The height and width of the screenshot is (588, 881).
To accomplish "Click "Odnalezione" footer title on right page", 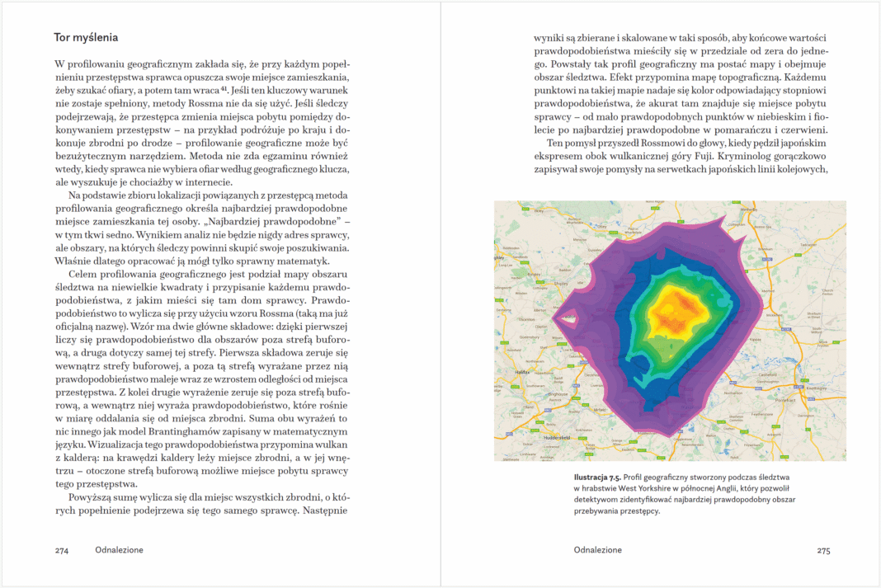I will (x=598, y=550).
